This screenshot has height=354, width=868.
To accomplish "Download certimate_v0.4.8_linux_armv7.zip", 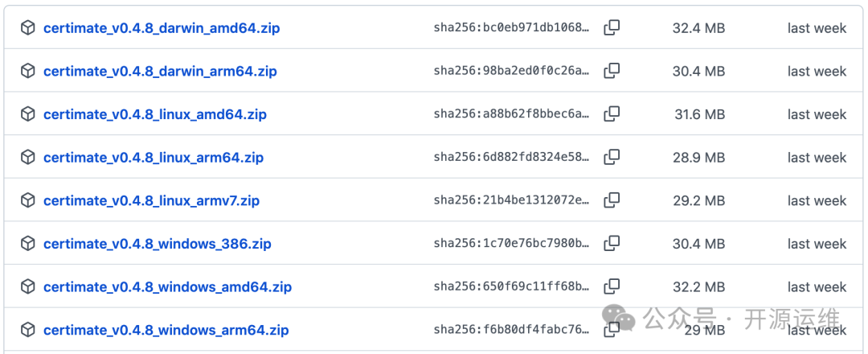I will pos(151,200).
